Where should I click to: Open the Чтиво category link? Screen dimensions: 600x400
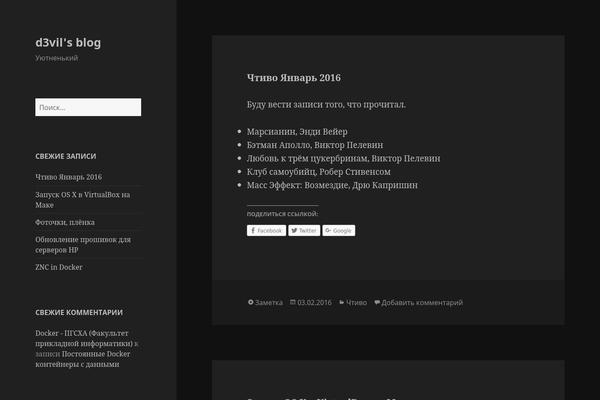356,302
